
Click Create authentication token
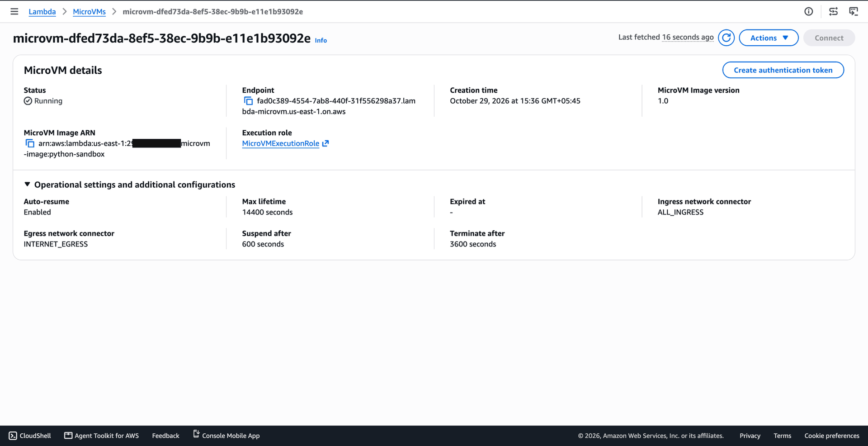click(x=783, y=70)
